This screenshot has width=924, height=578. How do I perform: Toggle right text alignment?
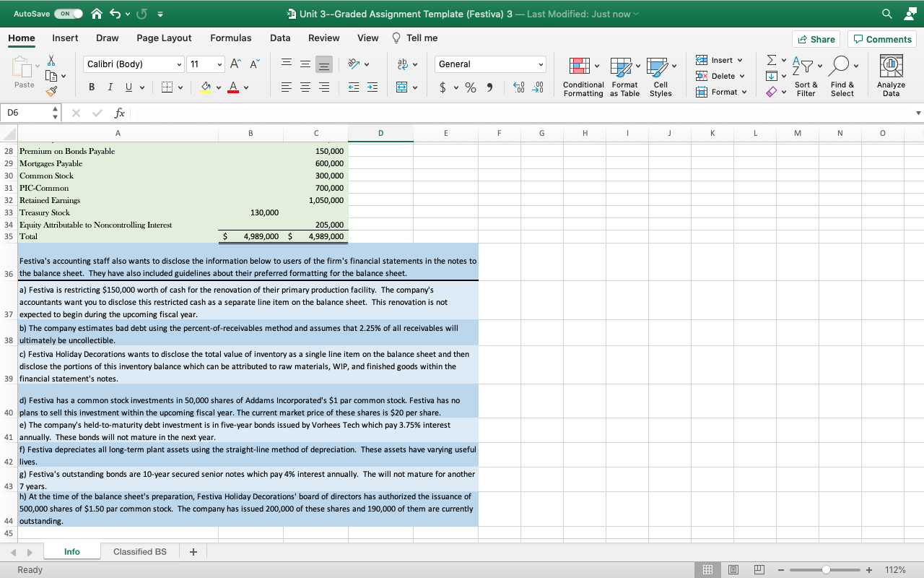pos(323,88)
